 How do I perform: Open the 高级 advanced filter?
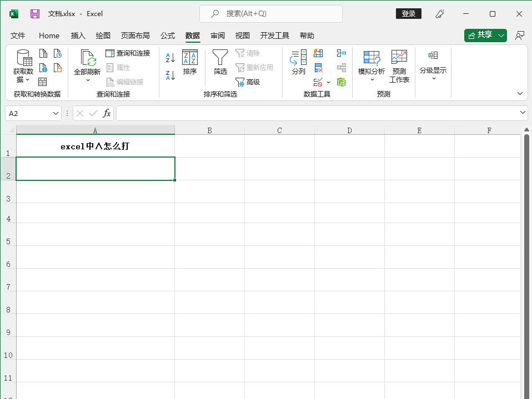[x=248, y=82]
